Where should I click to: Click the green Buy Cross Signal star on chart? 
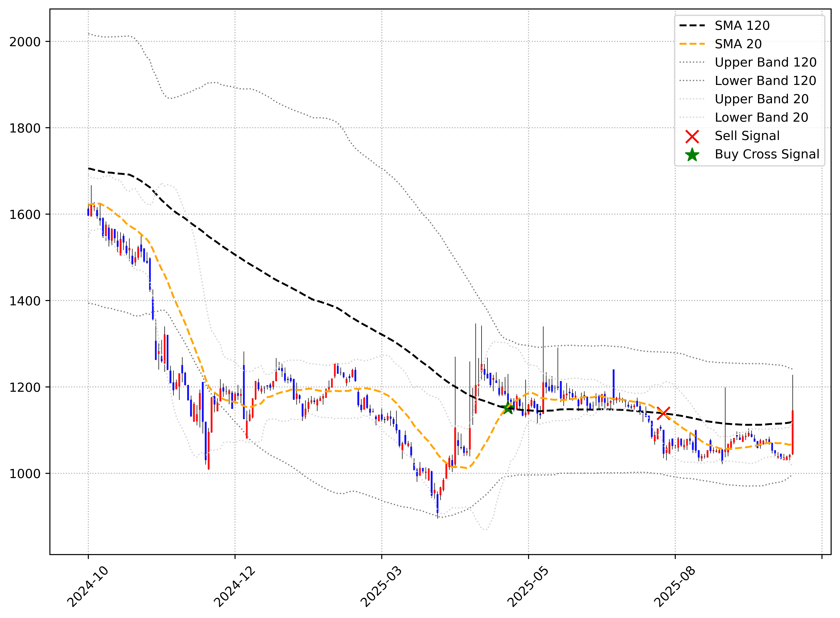pyautogui.click(x=508, y=408)
